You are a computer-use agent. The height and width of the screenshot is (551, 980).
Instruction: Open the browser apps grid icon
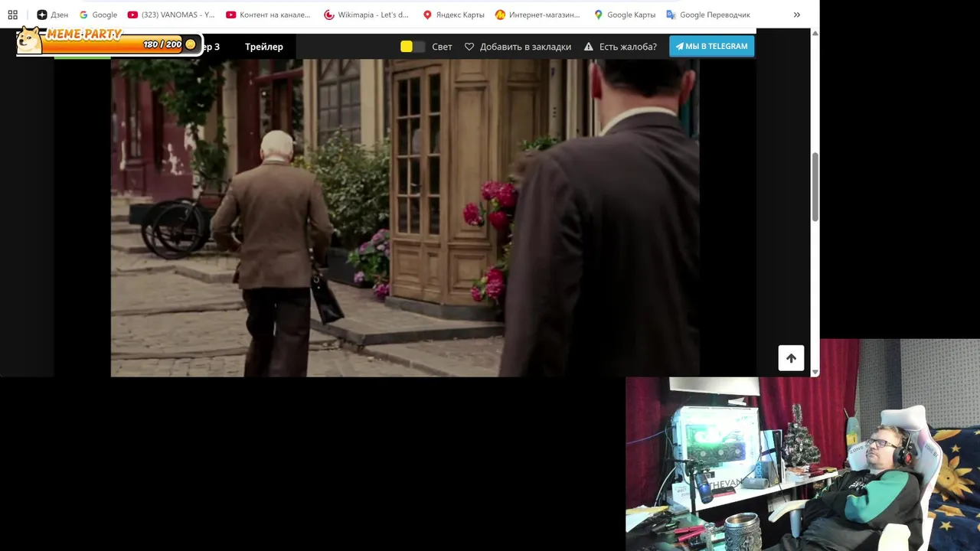coord(12,15)
